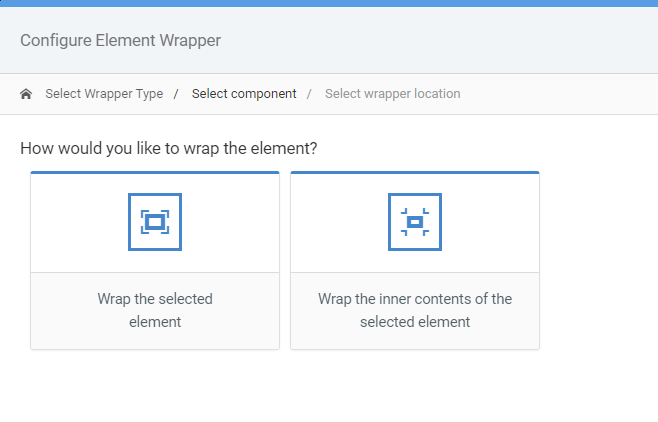658x422 pixels.
Task: Choose "Wrap the inner contents of the selected element" label
Action: tap(415, 310)
